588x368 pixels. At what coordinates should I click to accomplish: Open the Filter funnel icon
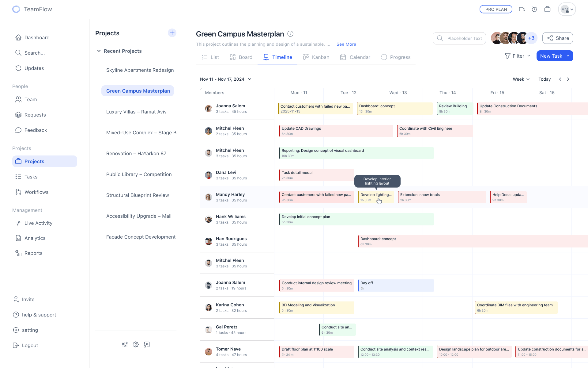508,56
